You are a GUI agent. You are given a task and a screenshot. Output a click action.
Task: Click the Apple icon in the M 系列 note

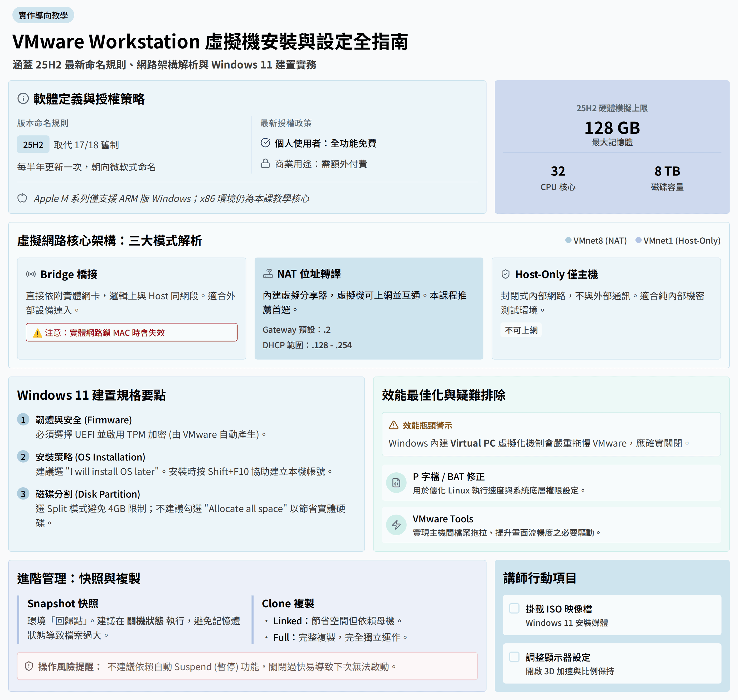tap(22, 198)
